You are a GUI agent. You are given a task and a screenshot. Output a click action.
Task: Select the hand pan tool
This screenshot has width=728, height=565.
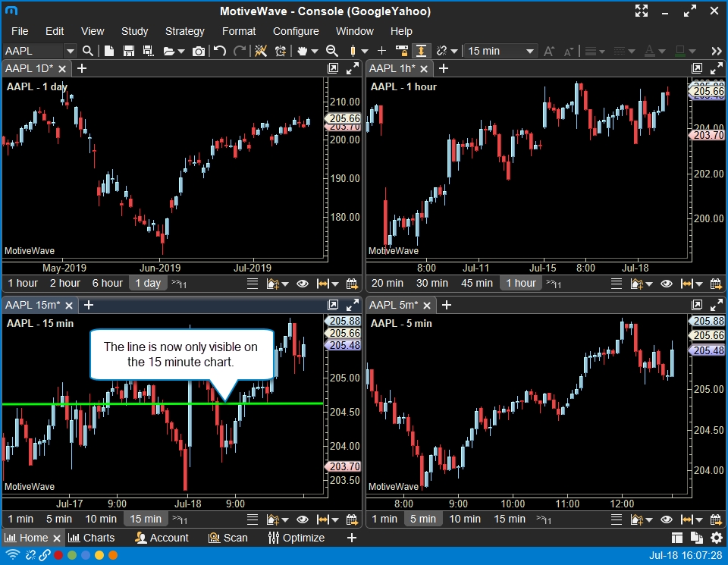tap(303, 51)
